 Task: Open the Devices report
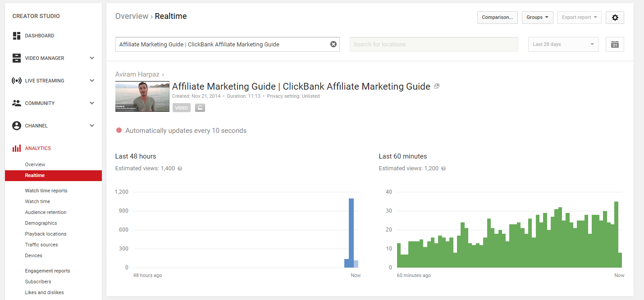pos(34,256)
